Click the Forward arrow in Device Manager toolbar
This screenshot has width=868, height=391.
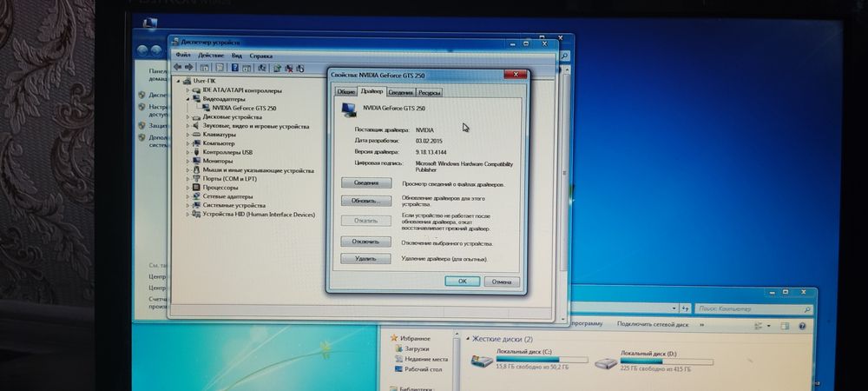pos(188,68)
